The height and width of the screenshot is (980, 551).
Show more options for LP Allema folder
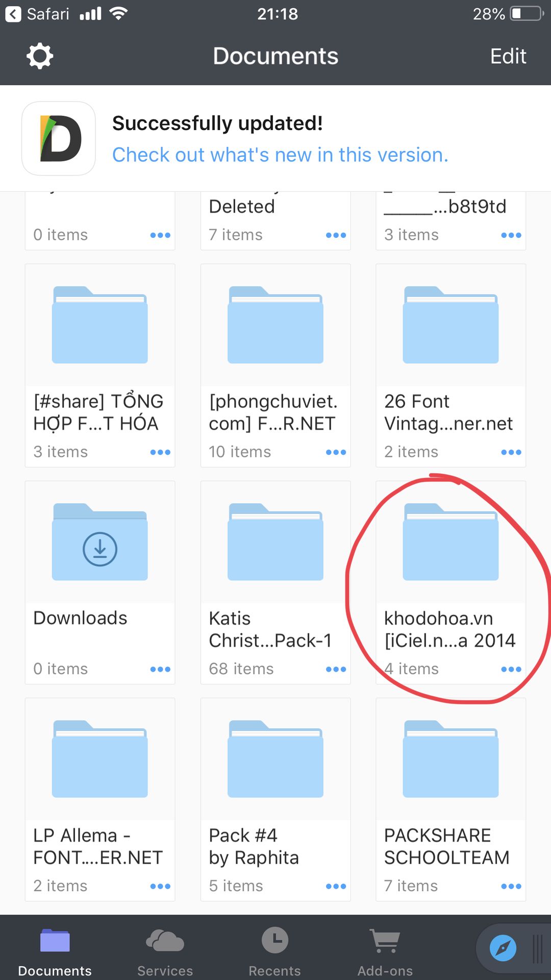[x=160, y=886]
